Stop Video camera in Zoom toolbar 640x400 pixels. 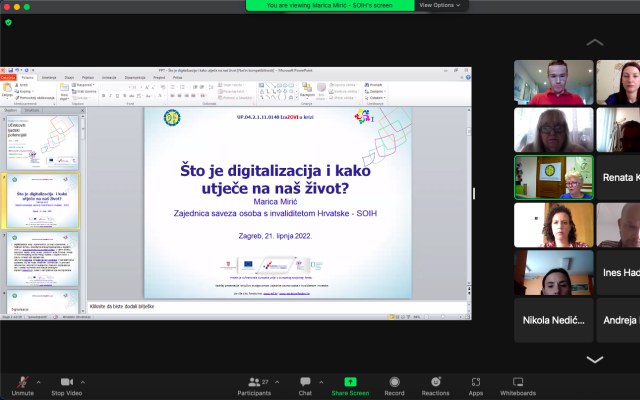(x=67, y=386)
